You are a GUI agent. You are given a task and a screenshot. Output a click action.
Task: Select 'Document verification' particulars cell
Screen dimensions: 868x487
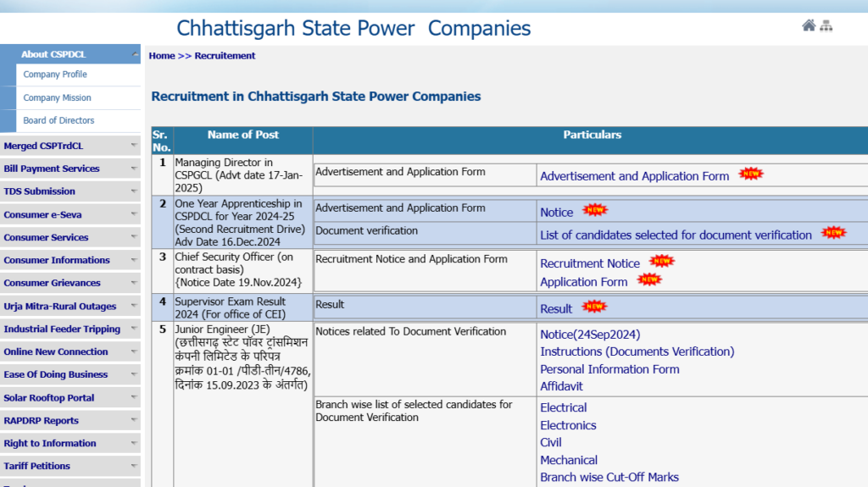426,234
